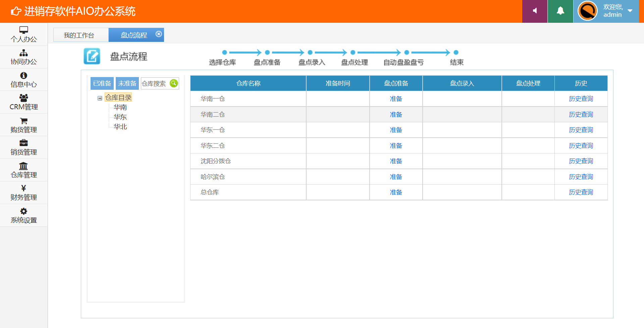Click the 结束 step marker
Image resolution: width=644 pixels, height=328 pixels.
(456, 52)
